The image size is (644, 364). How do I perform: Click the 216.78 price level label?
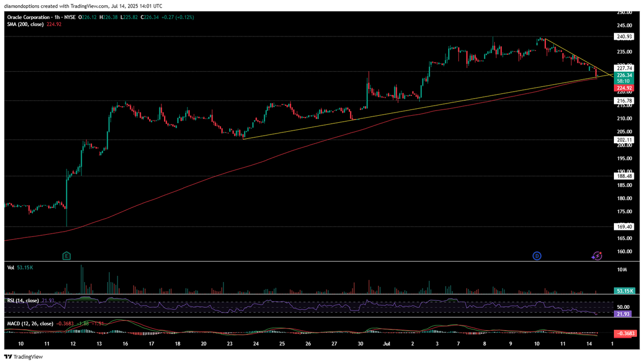624,100
